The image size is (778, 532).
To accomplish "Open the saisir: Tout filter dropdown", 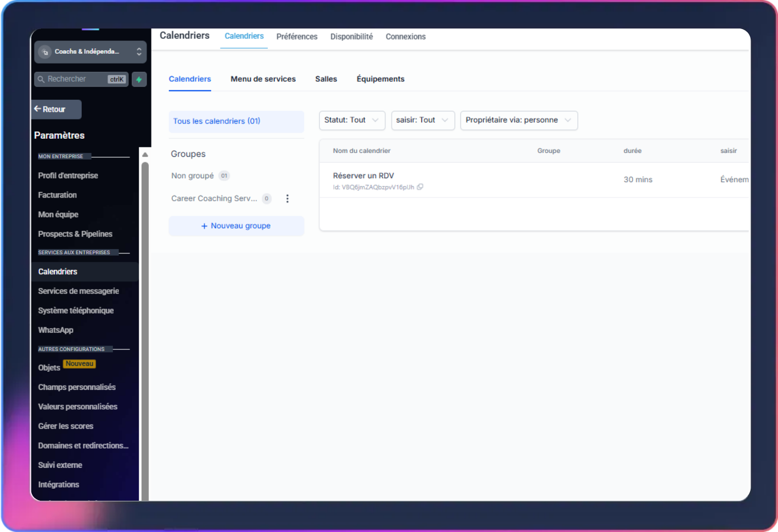I will click(x=422, y=120).
